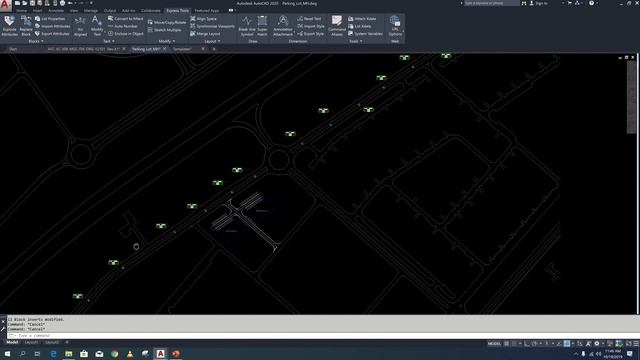Expand the Layout panel dropdown
The height and width of the screenshot is (360, 640).
pos(212,41)
